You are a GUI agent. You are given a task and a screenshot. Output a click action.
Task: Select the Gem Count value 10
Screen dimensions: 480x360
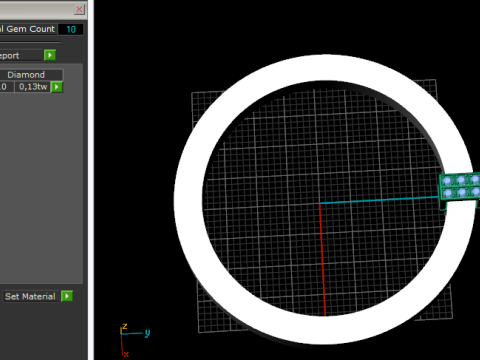click(x=71, y=29)
